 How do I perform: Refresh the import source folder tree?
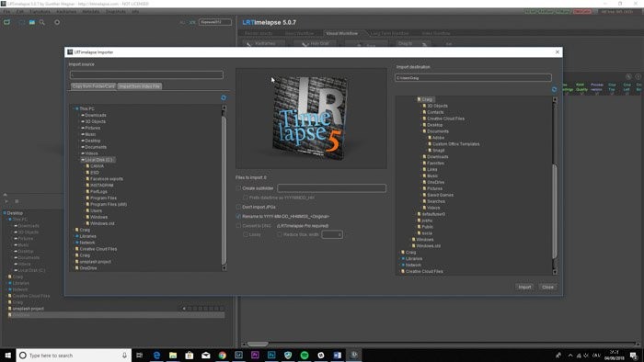[x=224, y=97]
